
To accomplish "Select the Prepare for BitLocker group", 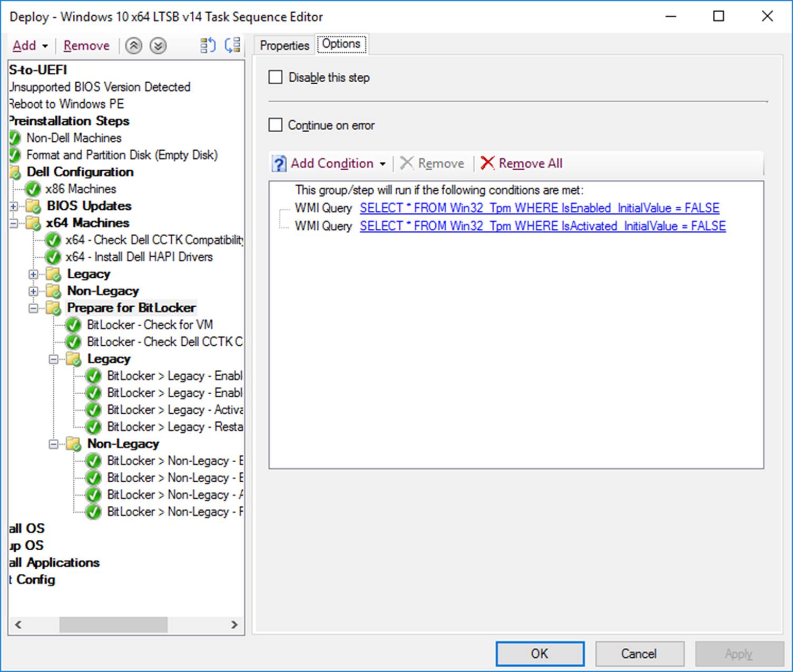I will click(131, 308).
